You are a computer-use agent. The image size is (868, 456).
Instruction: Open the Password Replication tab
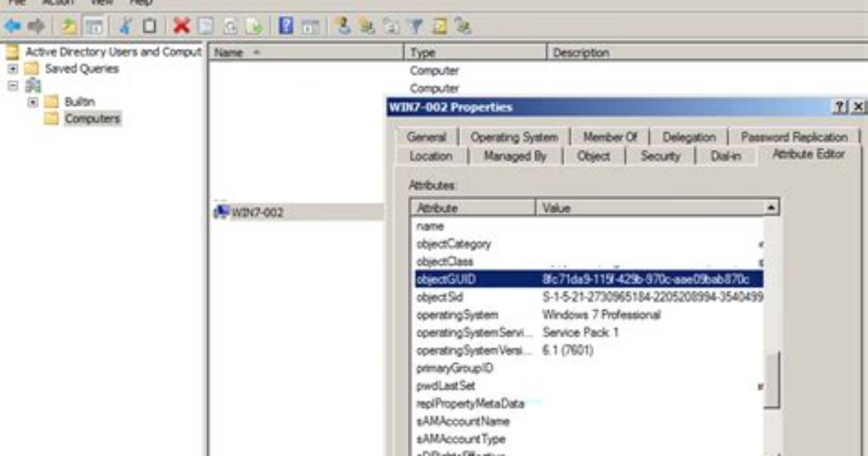794,137
